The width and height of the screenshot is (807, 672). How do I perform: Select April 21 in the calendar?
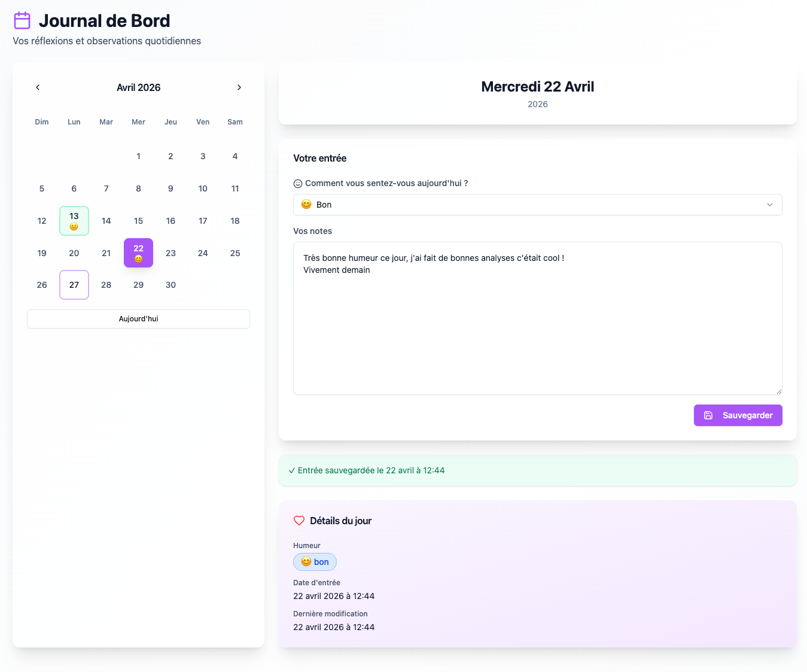coord(106,253)
